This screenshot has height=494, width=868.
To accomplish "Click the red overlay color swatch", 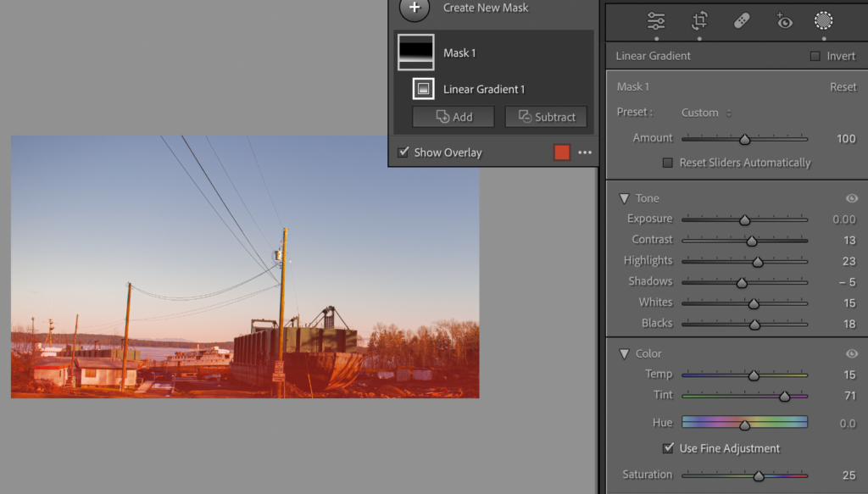I will click(x=561, y=153).
